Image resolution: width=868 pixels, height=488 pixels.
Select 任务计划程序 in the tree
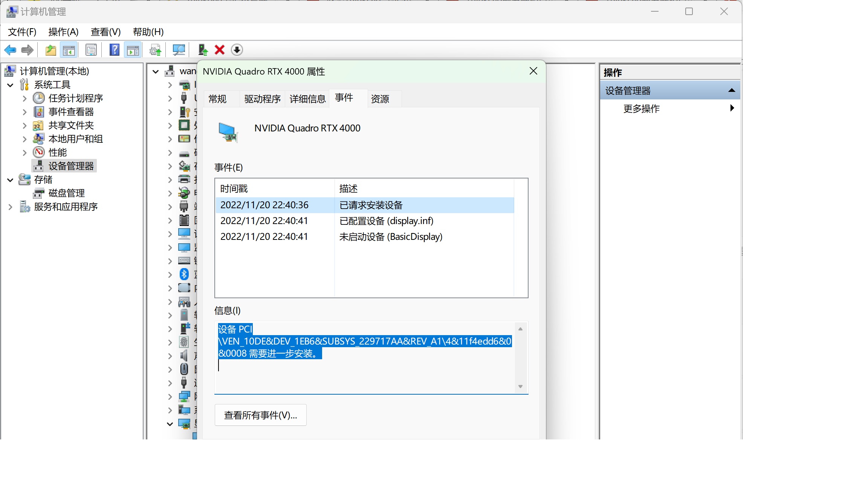[x=75, y=98]
